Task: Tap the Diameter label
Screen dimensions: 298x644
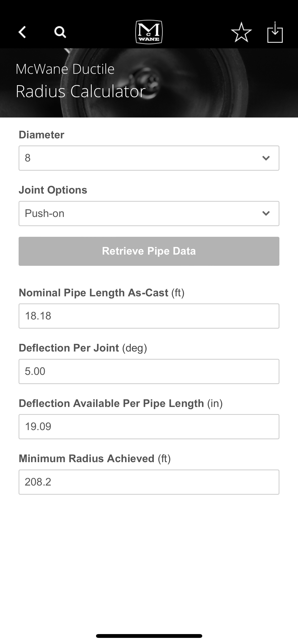Action: click(42, 135)
